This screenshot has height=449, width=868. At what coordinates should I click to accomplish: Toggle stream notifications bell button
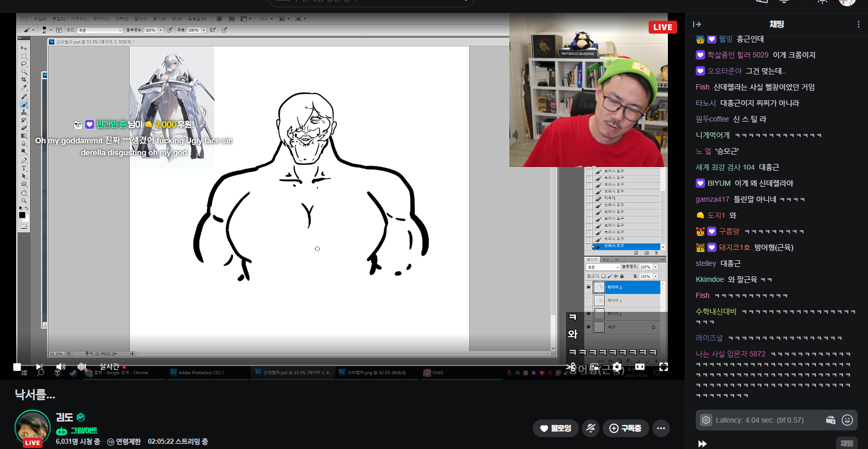pyautogui.click(x=591, y=428)
